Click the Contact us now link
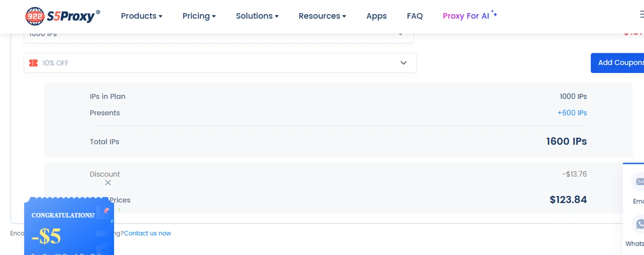This screenshot has width=644, height=255. click(148, 234)
